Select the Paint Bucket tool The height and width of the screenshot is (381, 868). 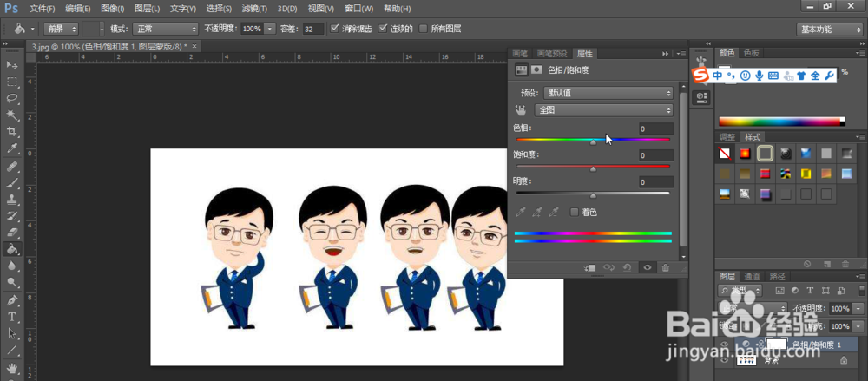pyautogui.click(x=12, y=249)
